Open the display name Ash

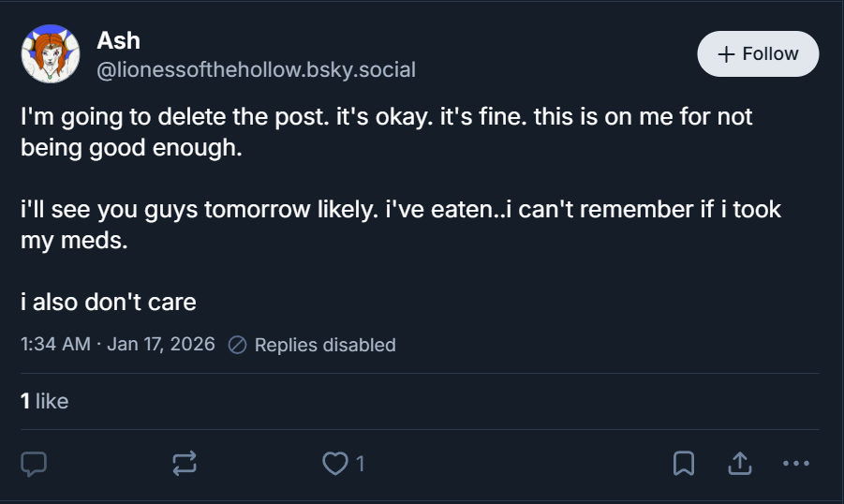(x=118, y=41)
